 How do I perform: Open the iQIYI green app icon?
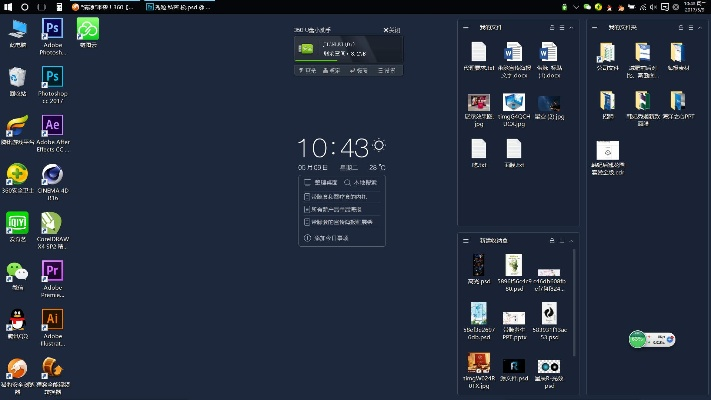(x=17, y=222)
